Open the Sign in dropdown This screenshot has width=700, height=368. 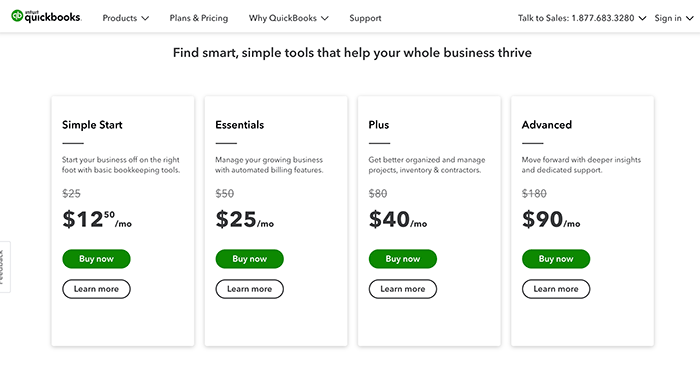(674, 18)
